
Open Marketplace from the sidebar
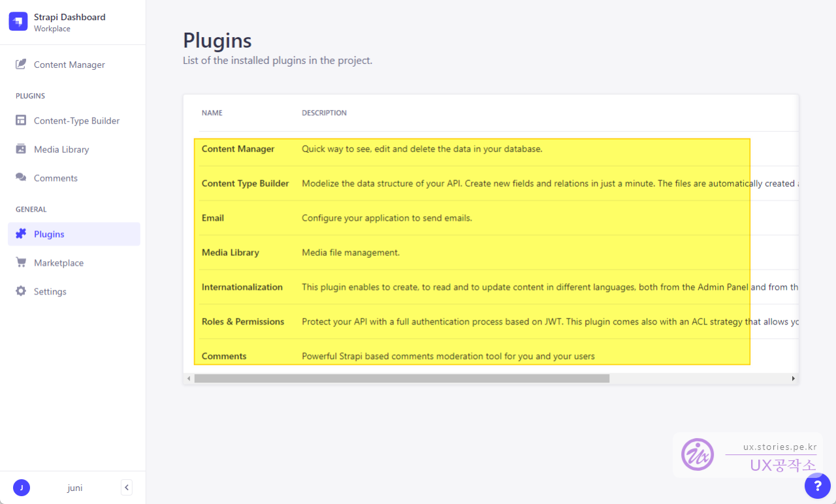(x=74, y=263)
